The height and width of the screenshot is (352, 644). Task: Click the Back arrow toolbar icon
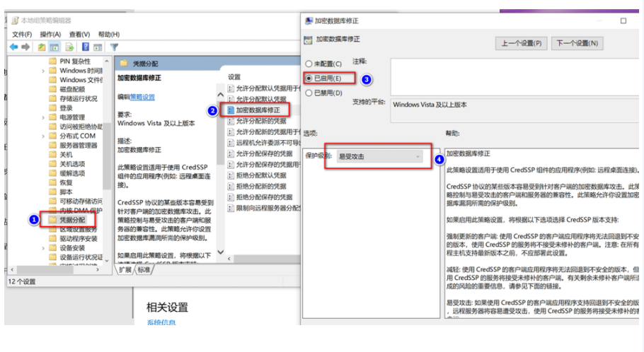click(x=13, y=47)
